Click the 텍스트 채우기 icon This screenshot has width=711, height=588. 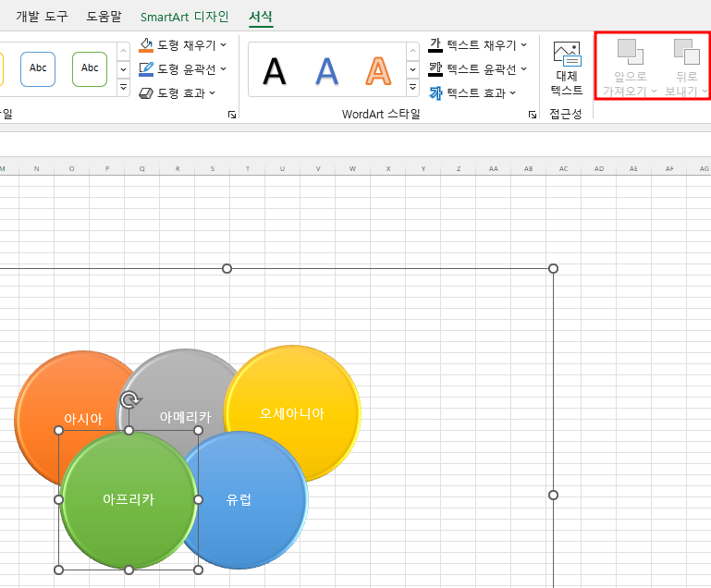[435, 45]
